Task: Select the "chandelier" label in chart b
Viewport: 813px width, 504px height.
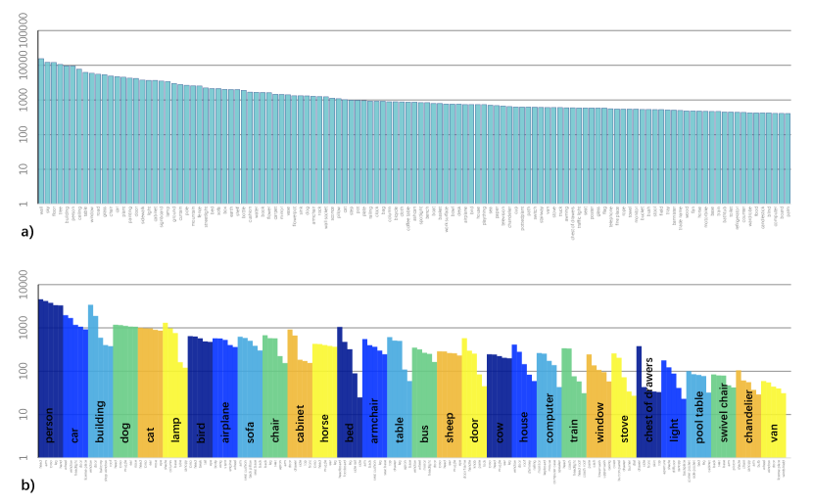Action: 749,417
